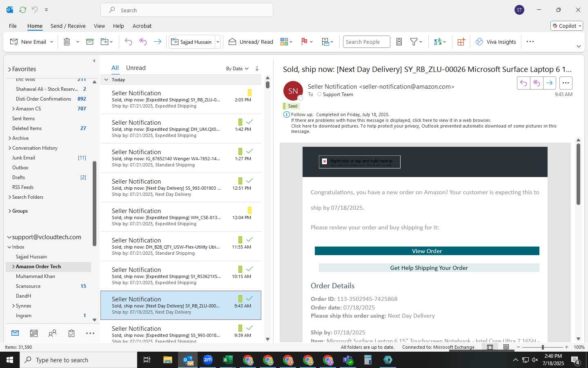This screenshot has width=588, height=368.
Task: Open Viva Insights
Action: [496, 42]
